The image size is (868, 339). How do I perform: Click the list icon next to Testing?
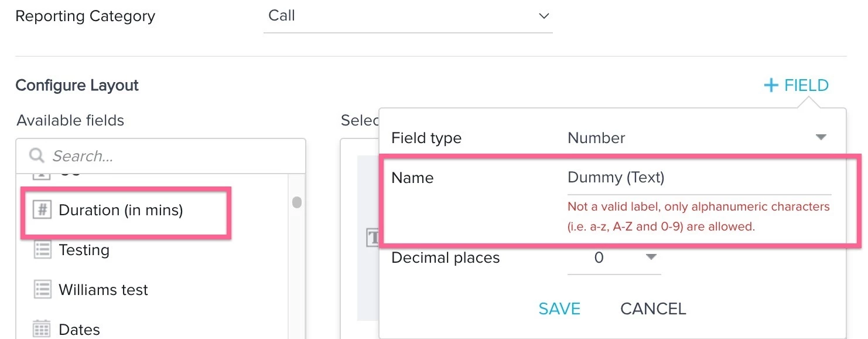(x=42, y=249)
